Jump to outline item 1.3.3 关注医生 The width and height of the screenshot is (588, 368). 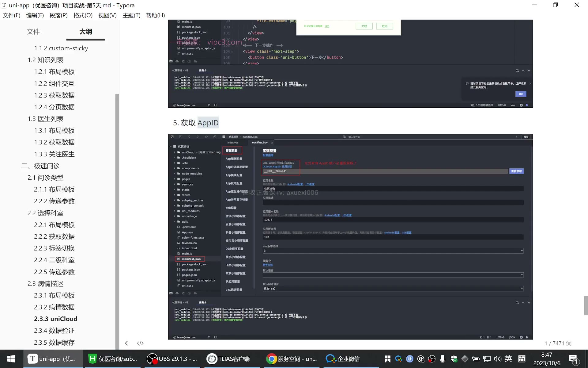pos(54,154)
